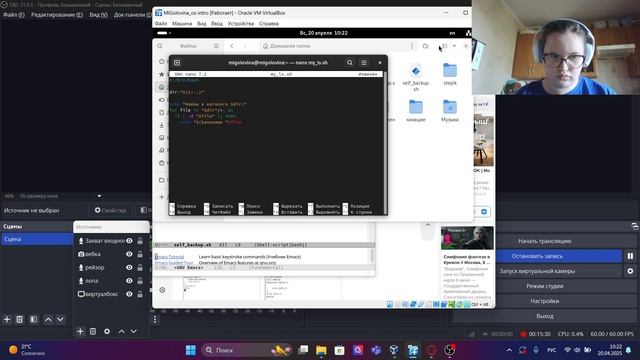Open the Emacs Tutorial link
640x360 pixels.
pyautogui.click(x=169, y=257)
